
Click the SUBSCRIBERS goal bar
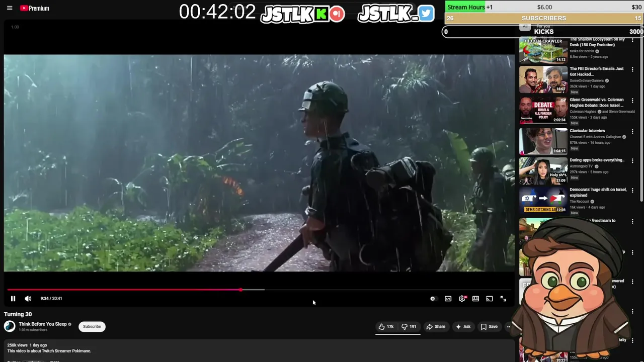click(x=544, y=18)
